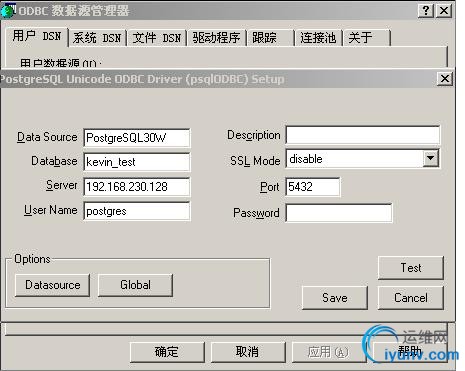Viewport: 465px width, 371px height.
Task: Click the Data Source input field
Action: point(137,138)
